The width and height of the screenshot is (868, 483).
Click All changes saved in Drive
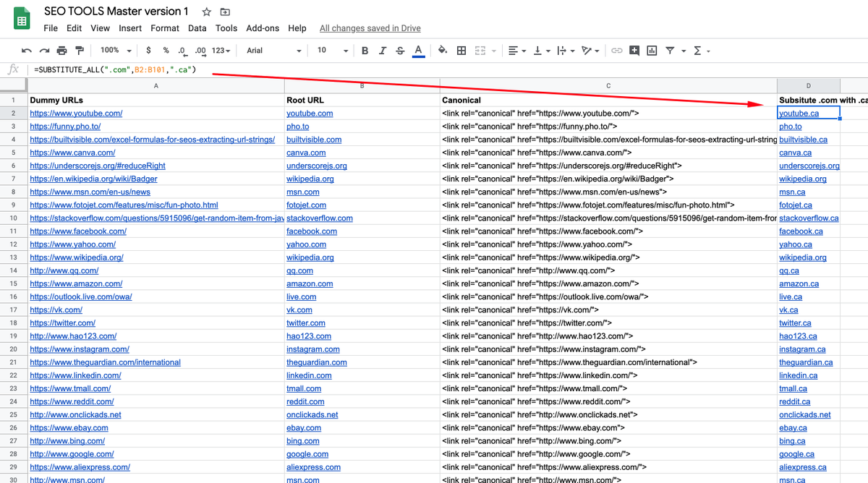(x=370, y=28)
